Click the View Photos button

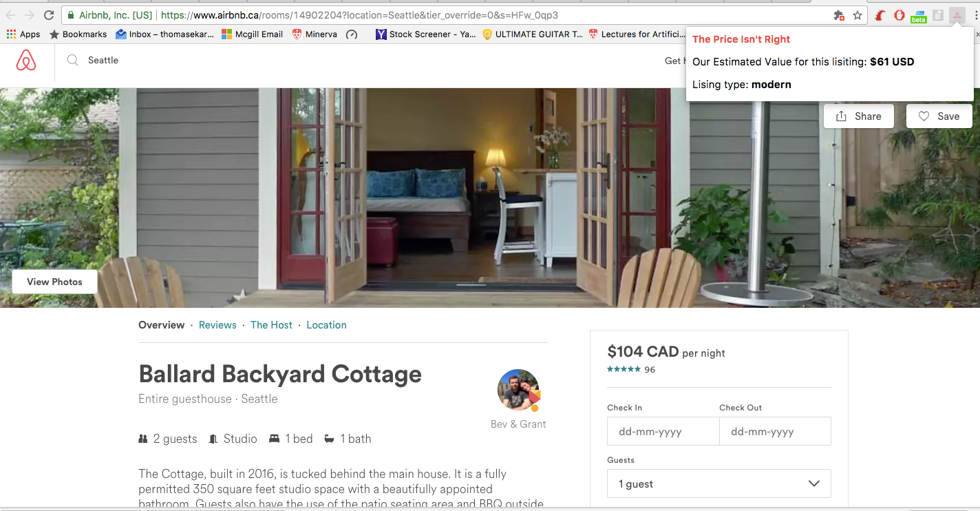[x=54, y=282]
